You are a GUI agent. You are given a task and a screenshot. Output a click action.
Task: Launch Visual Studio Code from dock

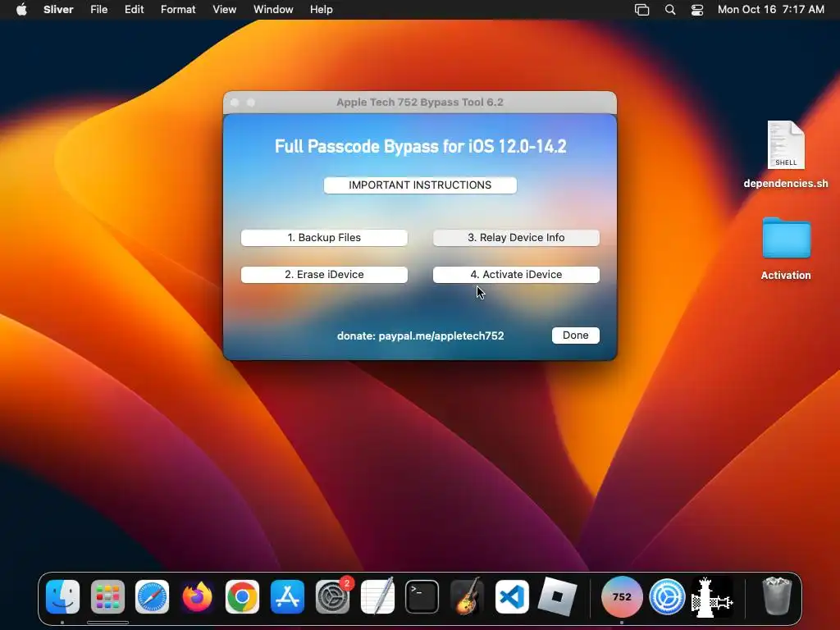(x=512, y=597)
